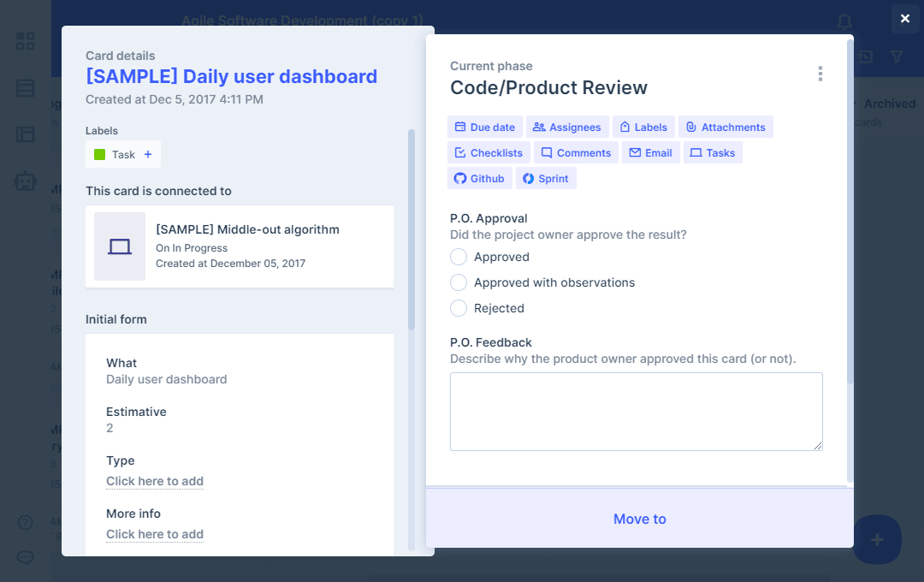Open the Comments section

click(576, 153)
